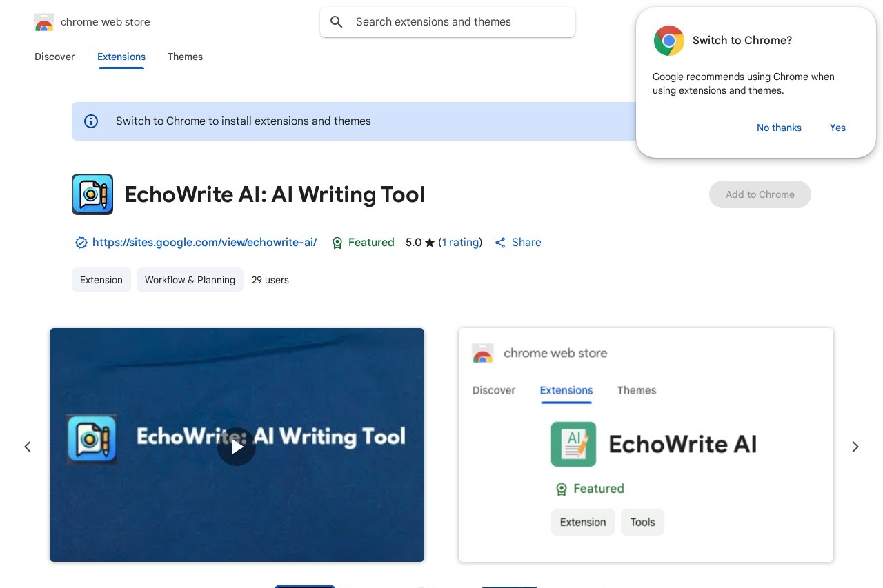This screenshot has width=883, height=588.
Task: Play the EchoWrite promo video
Action: (x=237, y=447)
